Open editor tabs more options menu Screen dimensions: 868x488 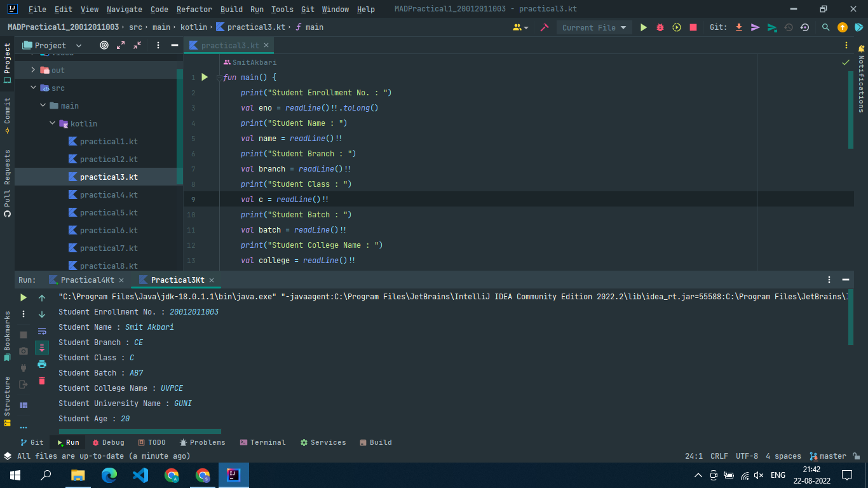tap(846, 45)
